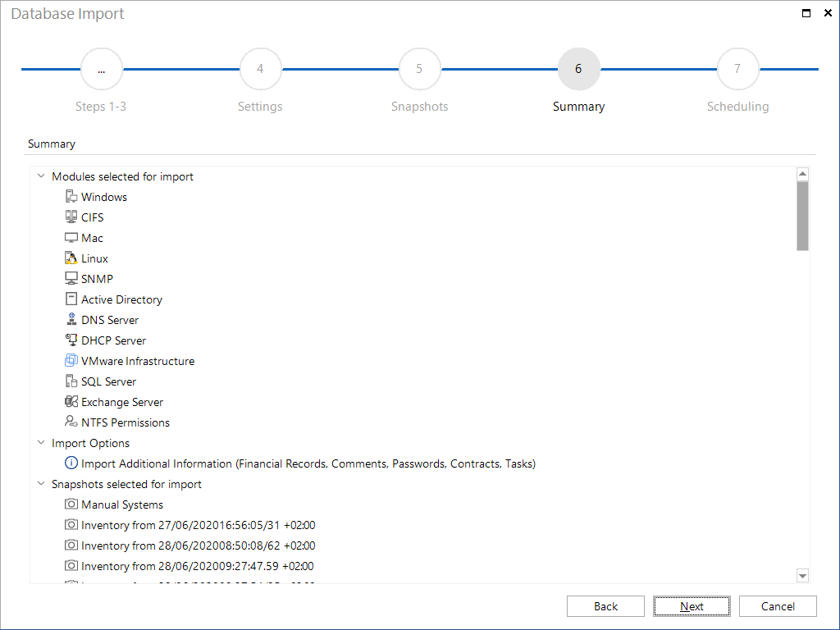This screenshot has height=630, width=840.
Task: Click Modules selected for import label
Action: pyautogui.click(x=122, y=176)
